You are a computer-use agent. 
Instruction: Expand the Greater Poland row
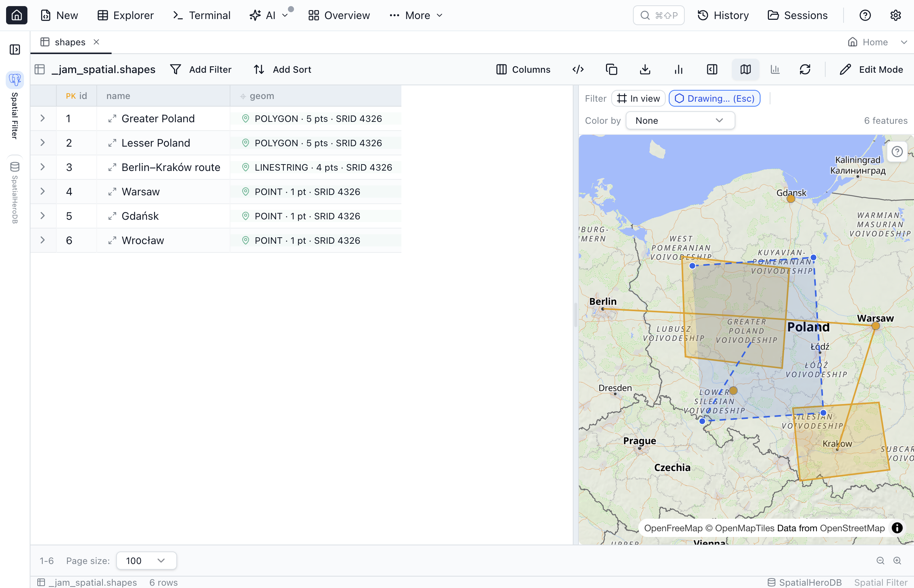pos(43,118)
